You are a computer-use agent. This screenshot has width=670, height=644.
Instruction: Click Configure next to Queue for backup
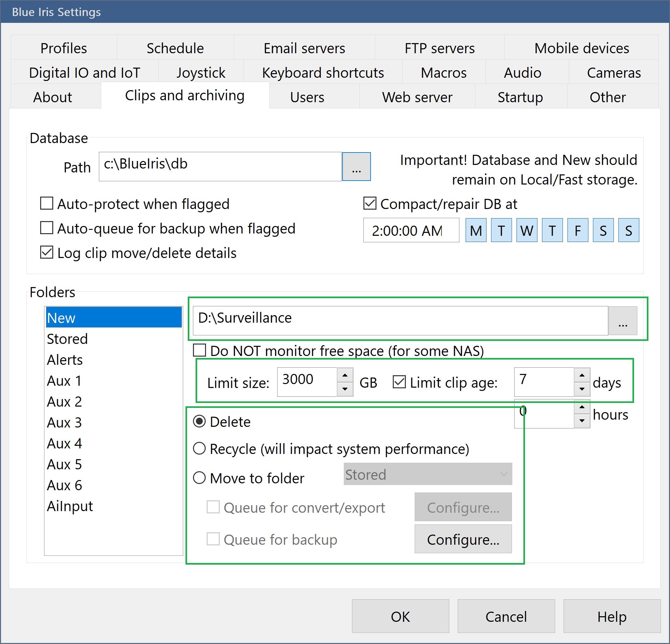click(463, 539)
